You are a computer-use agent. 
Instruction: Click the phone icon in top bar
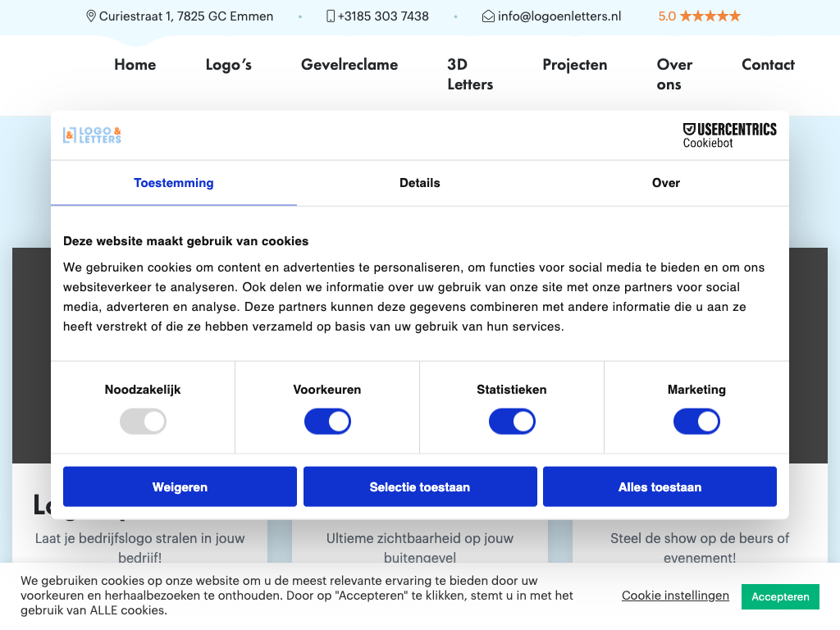(x=331, y=16)
